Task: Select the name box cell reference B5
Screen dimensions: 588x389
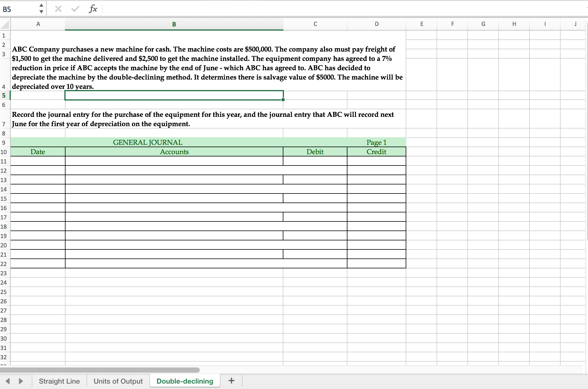Action: 18,7
